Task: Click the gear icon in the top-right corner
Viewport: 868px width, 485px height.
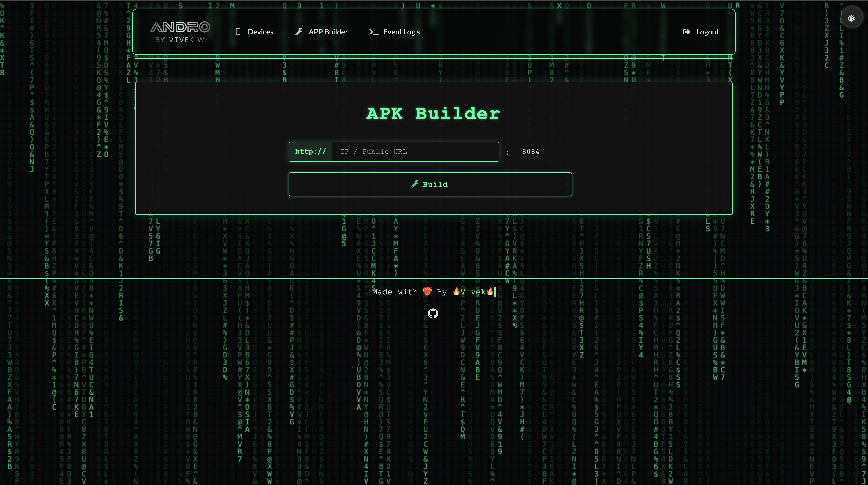Action: (852, 18)
